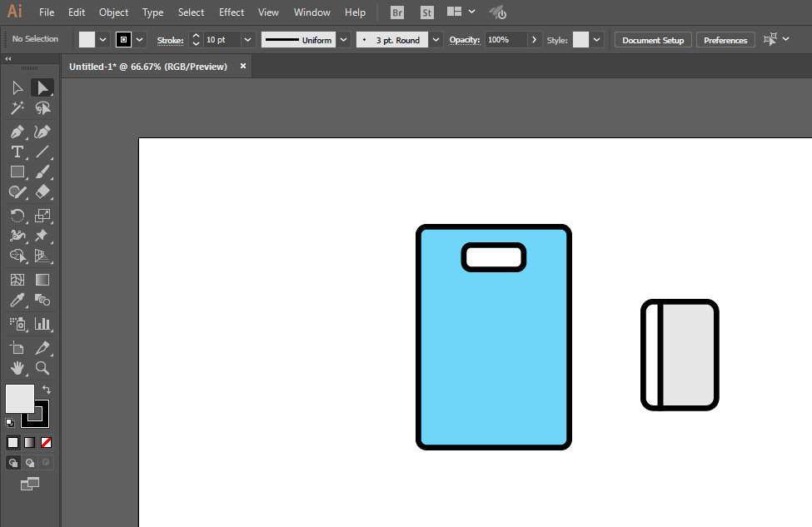Image resolution: width=812 pixels, height=527 pixels.
Task: Switch to Draw Normal mode
Action: (x=13, y=462)
